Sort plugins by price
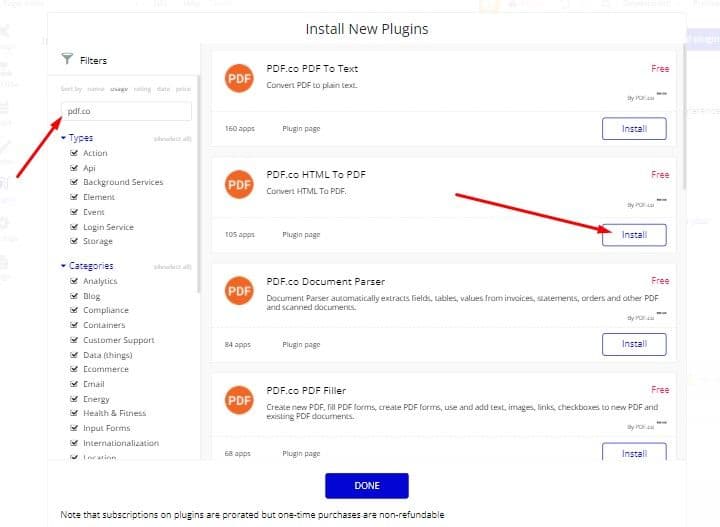The height and width of the screenshot is (527, 720). tap(183, 89)
